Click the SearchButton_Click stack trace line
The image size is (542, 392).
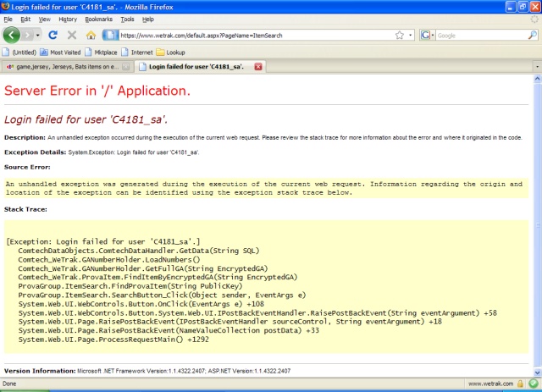point(162,295)
